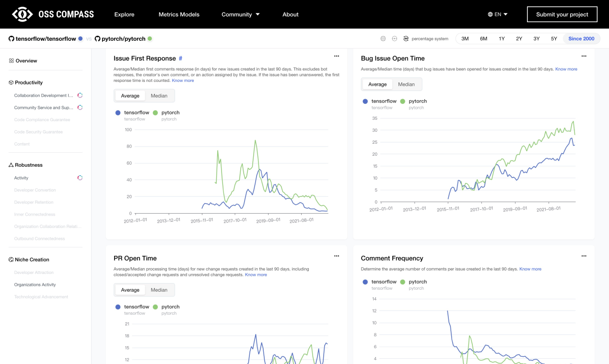
Task: Open the About page
Action: pyautogui.click(x=291, y=14)
